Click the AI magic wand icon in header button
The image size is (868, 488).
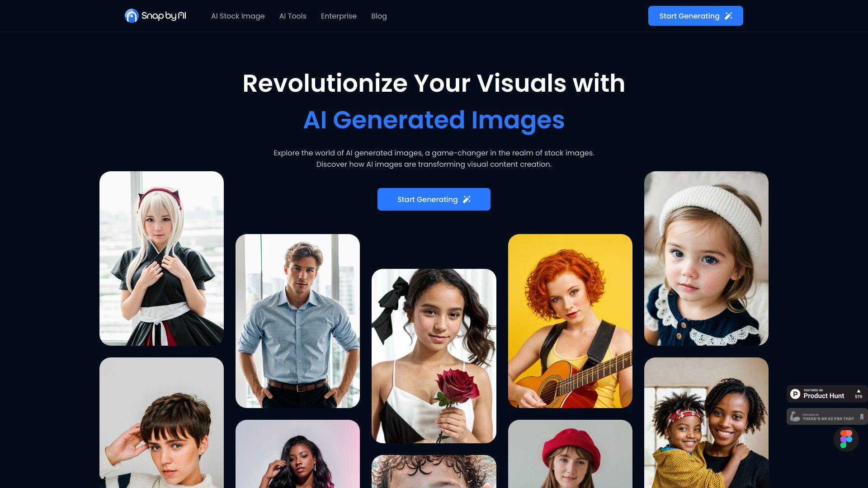728,16
